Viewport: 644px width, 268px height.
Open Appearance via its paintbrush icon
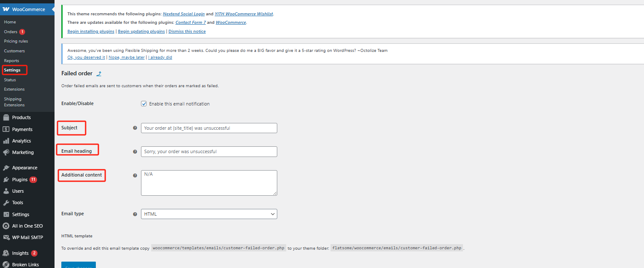(x=6, y=168)
